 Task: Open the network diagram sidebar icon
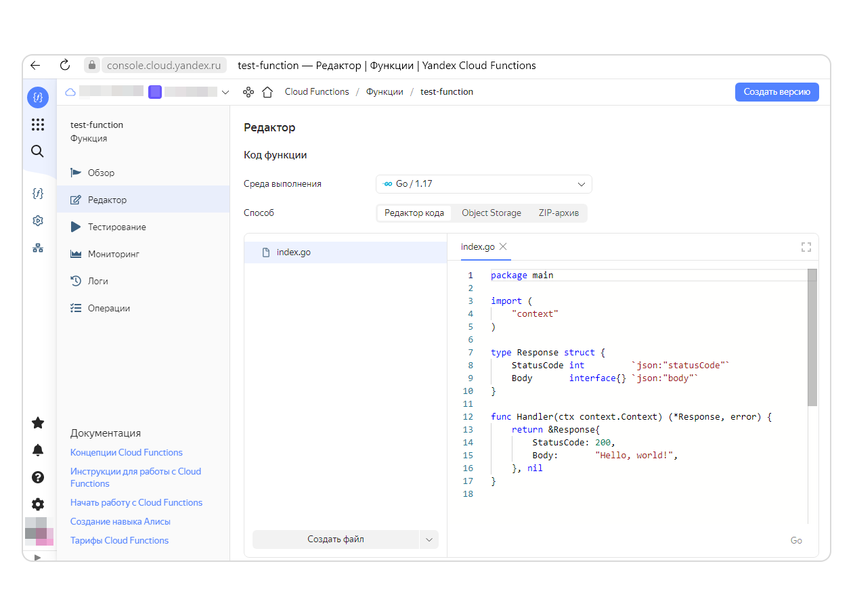(x=38, y=248)
